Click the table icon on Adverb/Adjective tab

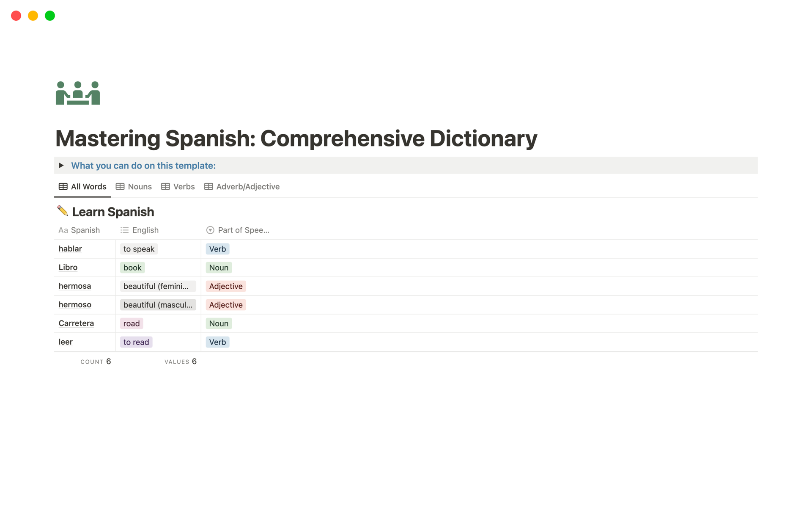208,187
